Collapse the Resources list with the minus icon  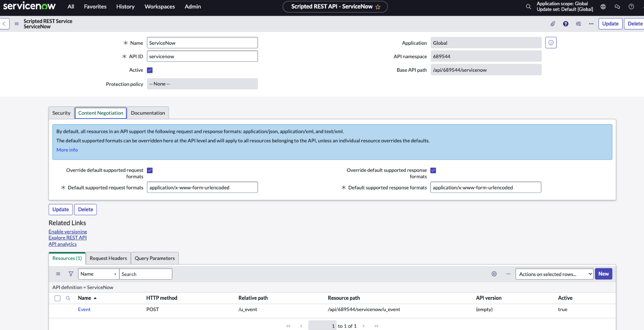(508, 274)
